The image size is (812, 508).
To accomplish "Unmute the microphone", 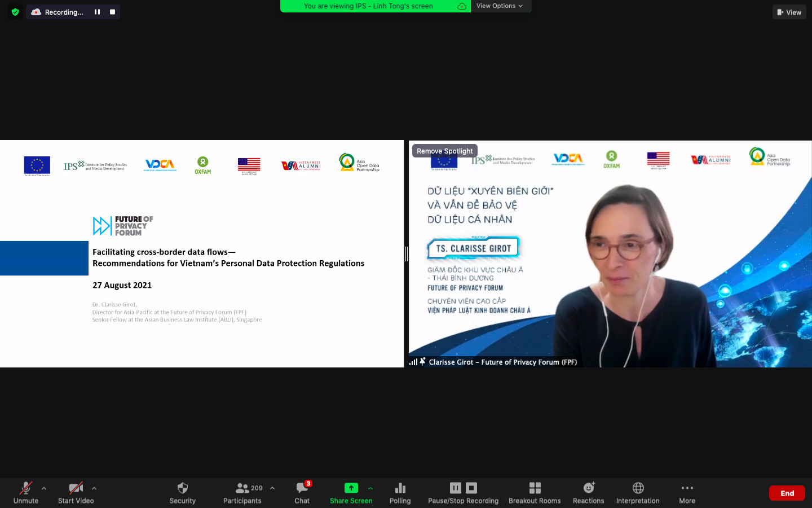I will [26, 488].
